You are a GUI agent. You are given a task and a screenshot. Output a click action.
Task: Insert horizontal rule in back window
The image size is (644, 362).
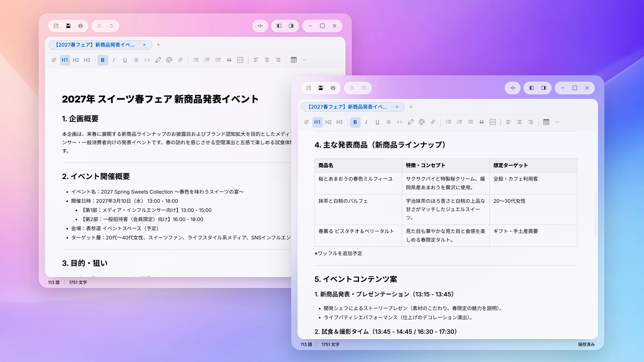click(305, 60)
